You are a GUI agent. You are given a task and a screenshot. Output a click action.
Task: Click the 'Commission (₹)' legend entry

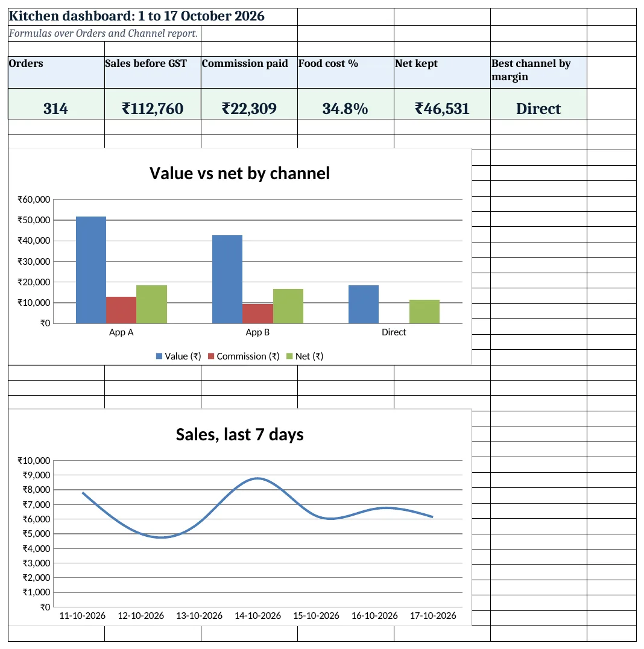pos(244,356)
